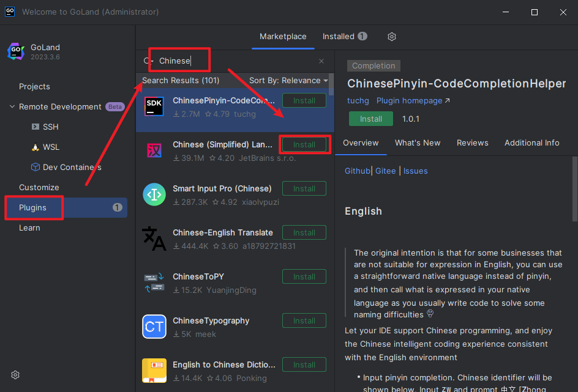This screenshot has width=578, height=392.
Task: Click the Dev Containers cube icon
Action: pyautogui.click(x=36, y=167)
